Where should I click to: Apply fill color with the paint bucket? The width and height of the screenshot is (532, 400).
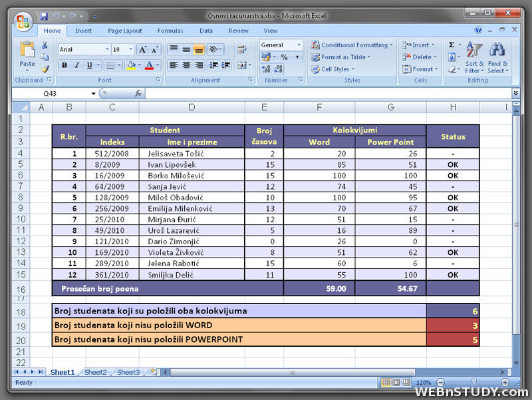click(x=131, y=65)
